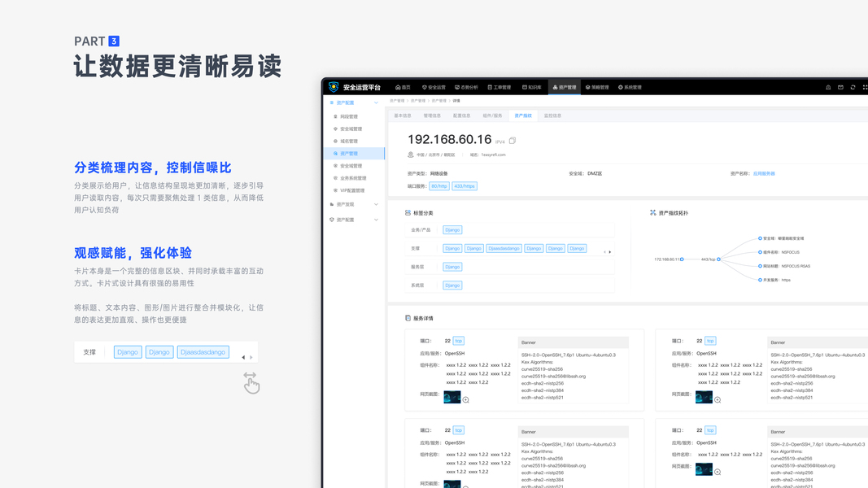868x488 pixels.
Task: Open 业务系统管理 in the sidebar
Action: pyautogui.click(x=353, y=178)
